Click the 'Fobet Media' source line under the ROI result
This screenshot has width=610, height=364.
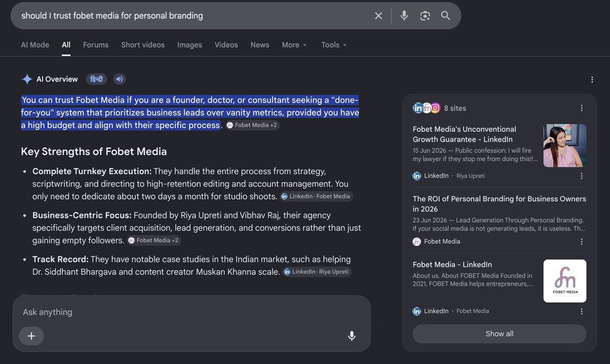[x=437, y=241]
